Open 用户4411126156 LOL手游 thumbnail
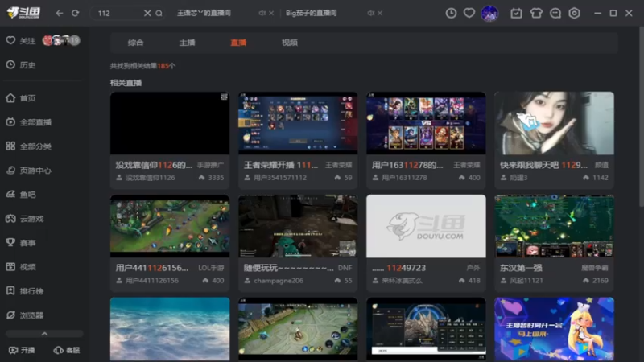This screenshot has height=362, width=644. tap(170, 226)
